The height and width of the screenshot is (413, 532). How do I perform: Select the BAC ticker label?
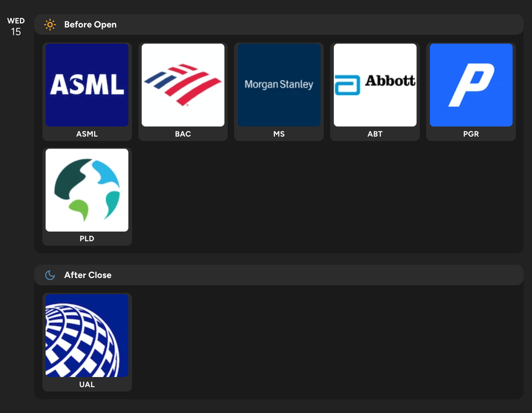(183, 134)
